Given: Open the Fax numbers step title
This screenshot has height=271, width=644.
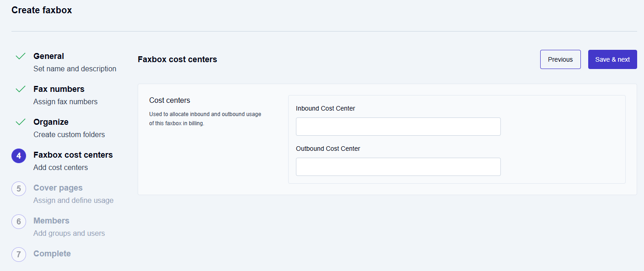Looking at the screenshot, I should (59, 89).
